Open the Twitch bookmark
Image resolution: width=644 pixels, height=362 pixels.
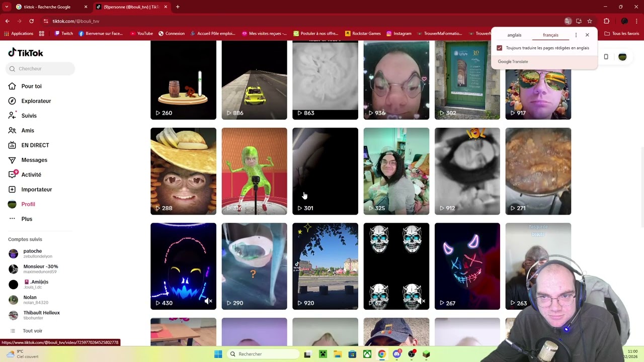[x=64, y=34]
